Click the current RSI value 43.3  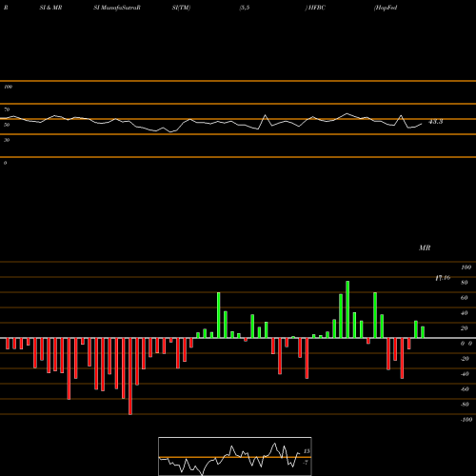435,122
